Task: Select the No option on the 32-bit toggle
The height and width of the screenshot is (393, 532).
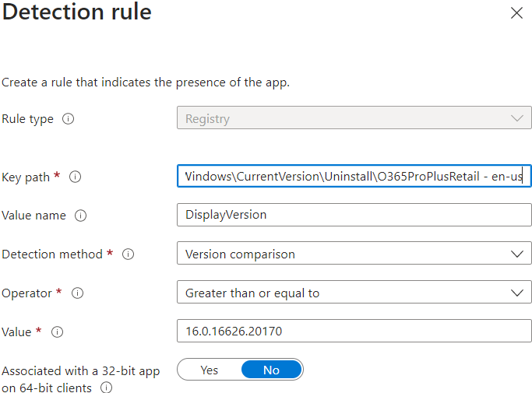Action: [x=271, y=370]
